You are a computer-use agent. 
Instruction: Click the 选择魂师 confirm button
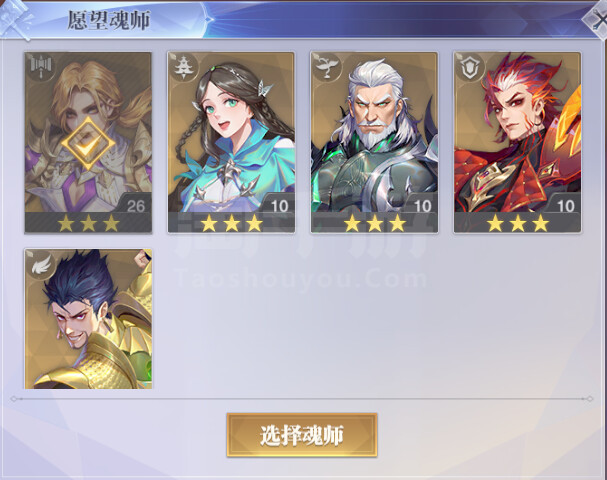click(302, 435)
